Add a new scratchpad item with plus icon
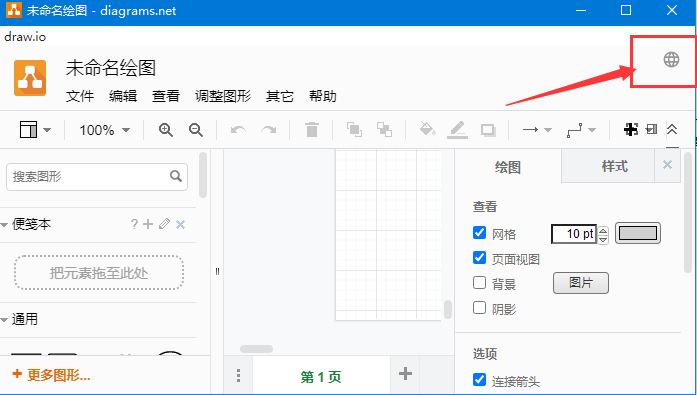 pyautogui.click(x=148, y=224)
